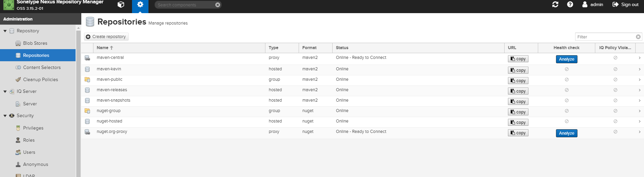
Task: Copy URL of nuget-hosted
Action: coord(518,122)
